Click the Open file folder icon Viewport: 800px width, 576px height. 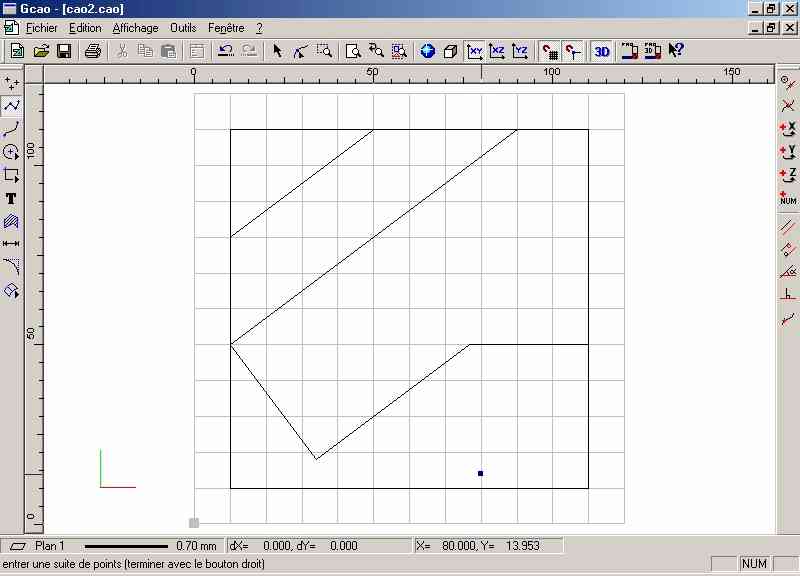pyautogui.click(x=41, y=51)
